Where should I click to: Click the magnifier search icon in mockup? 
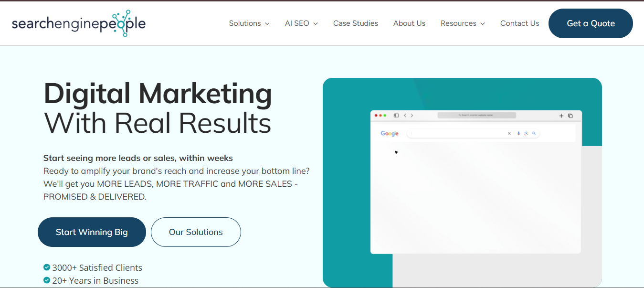(534, 134)
